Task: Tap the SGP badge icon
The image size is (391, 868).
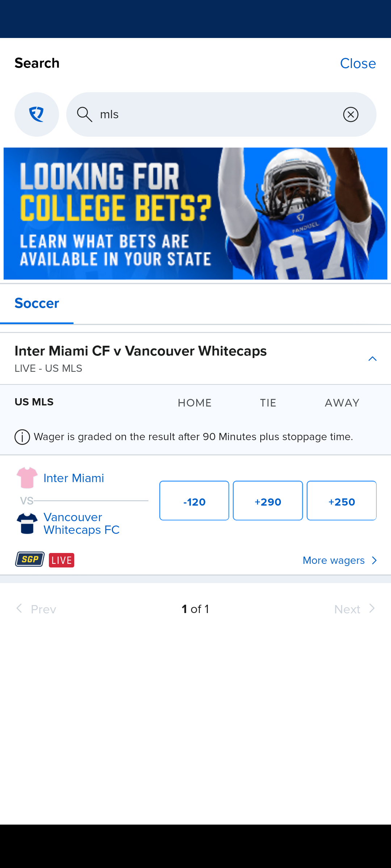Action: tap(30, 559)
